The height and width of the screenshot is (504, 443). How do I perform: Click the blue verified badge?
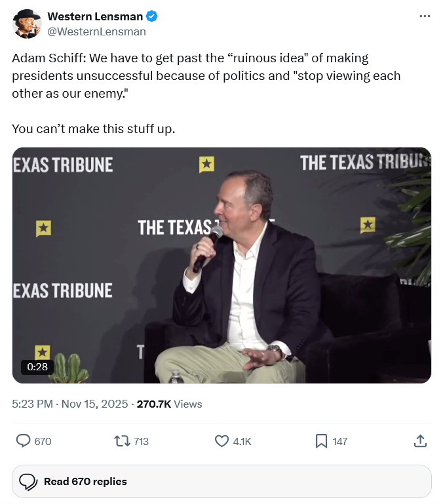151,16
